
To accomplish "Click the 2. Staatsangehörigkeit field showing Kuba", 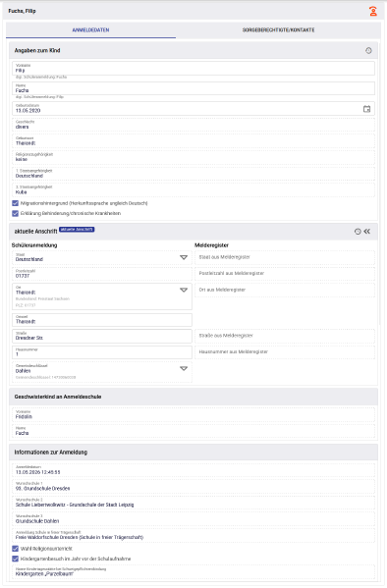I will (x=193, y=190).
